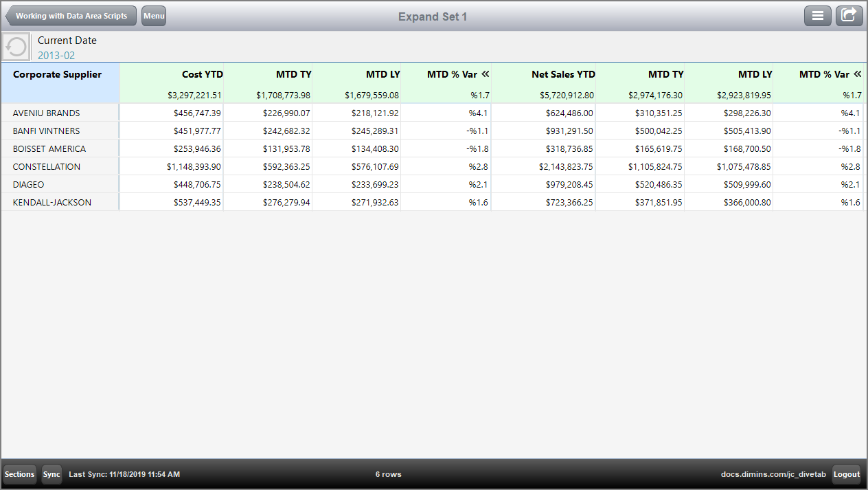Click the share/export icon
Viewport: 868px width, 490px height.
[x=849, y=15]
